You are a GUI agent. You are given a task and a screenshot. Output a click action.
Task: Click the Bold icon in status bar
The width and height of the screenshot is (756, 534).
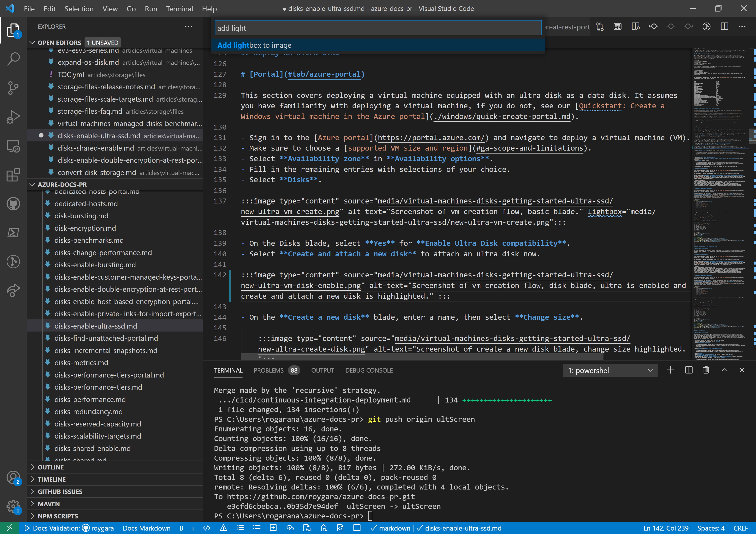tap(181, 528)
